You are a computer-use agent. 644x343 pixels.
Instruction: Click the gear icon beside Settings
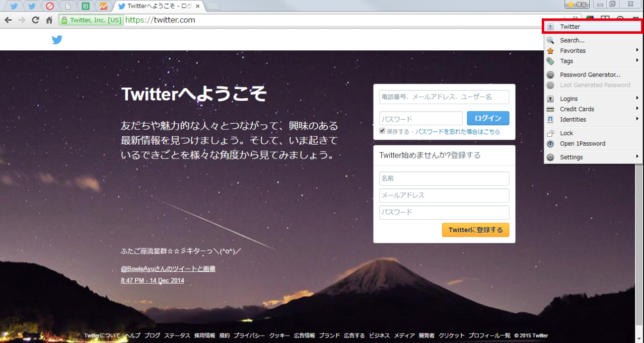550,157
